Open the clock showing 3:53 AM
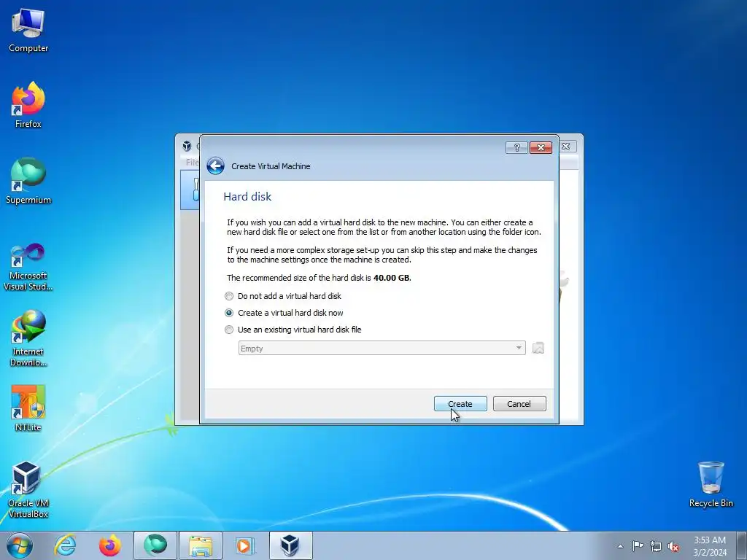Viewport: 747px width, 560px height. 710,546
